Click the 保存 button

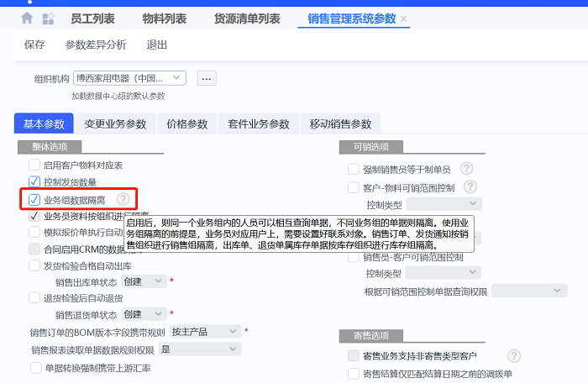coord(34,45)
